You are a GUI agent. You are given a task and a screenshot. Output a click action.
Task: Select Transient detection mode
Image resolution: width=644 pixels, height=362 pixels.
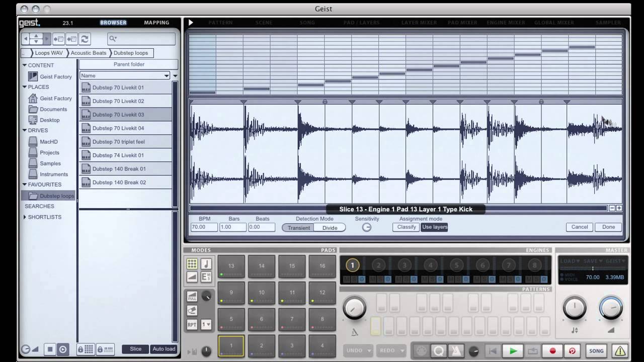coord(298,228)
